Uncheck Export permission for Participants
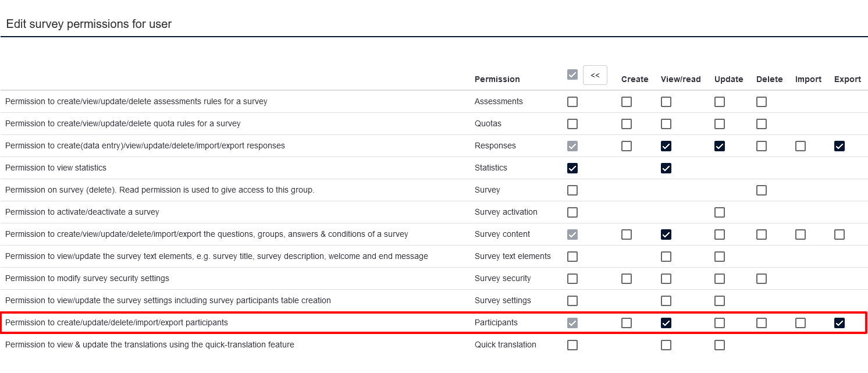This screenshot has width=868, height=373. (x=839, y=323)
